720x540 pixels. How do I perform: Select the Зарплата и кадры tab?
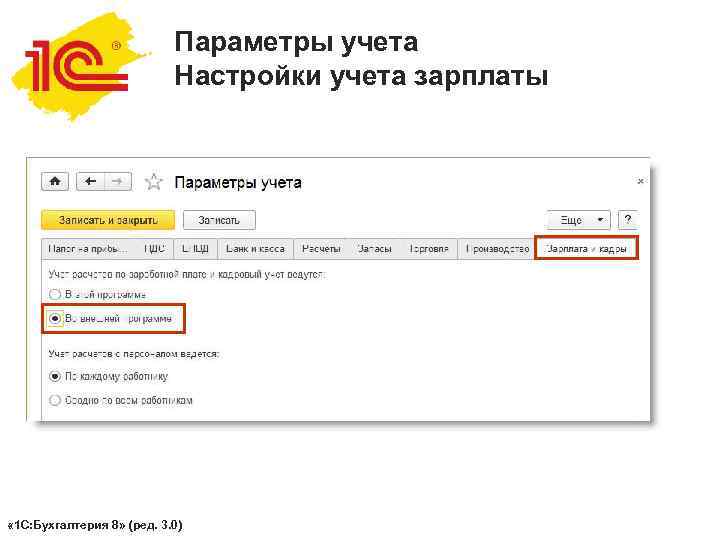586,248
